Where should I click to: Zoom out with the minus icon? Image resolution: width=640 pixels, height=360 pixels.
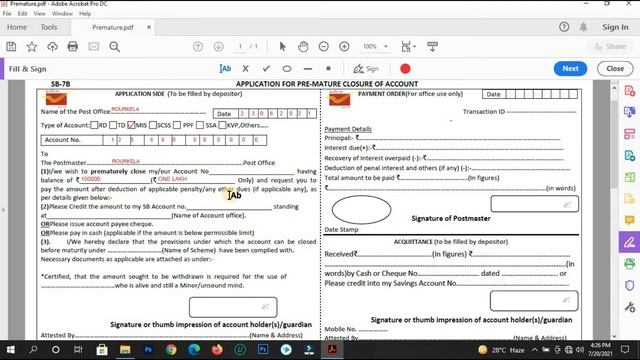pyautogui.click(x=324, y=47)
